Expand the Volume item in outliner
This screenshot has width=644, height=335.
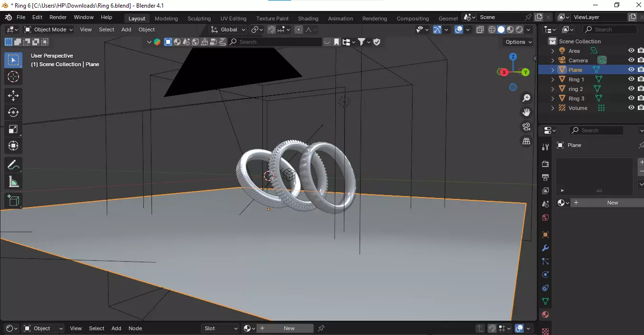553,108
